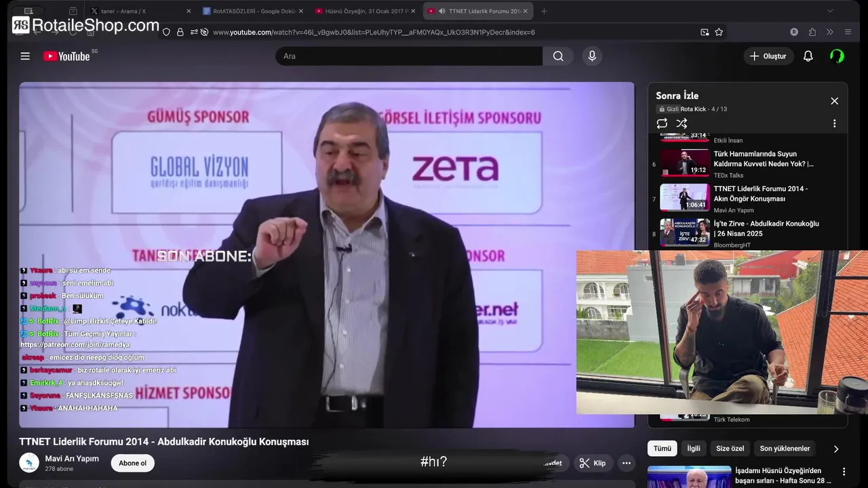Bookmark page with star icon
868x488 pixels.
719,32
